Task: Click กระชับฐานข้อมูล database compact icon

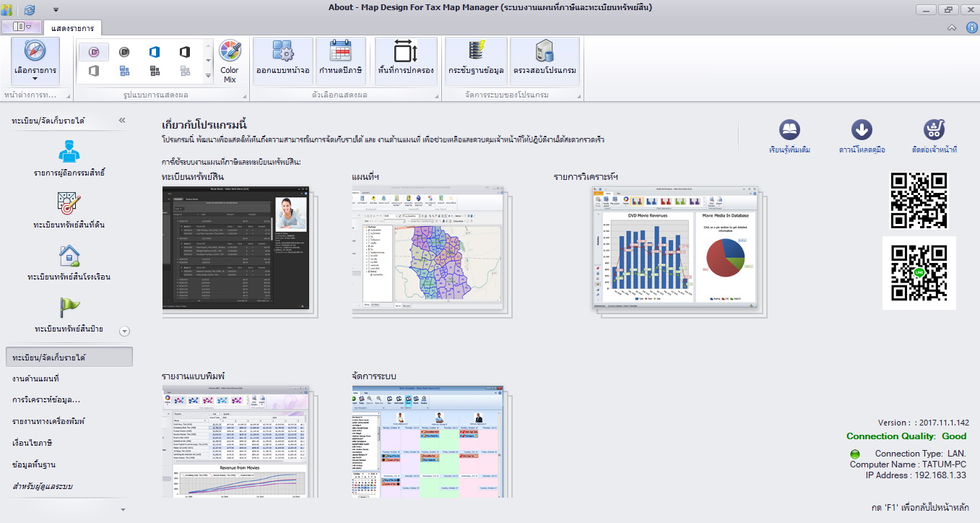Action: (x=476, y=61)
